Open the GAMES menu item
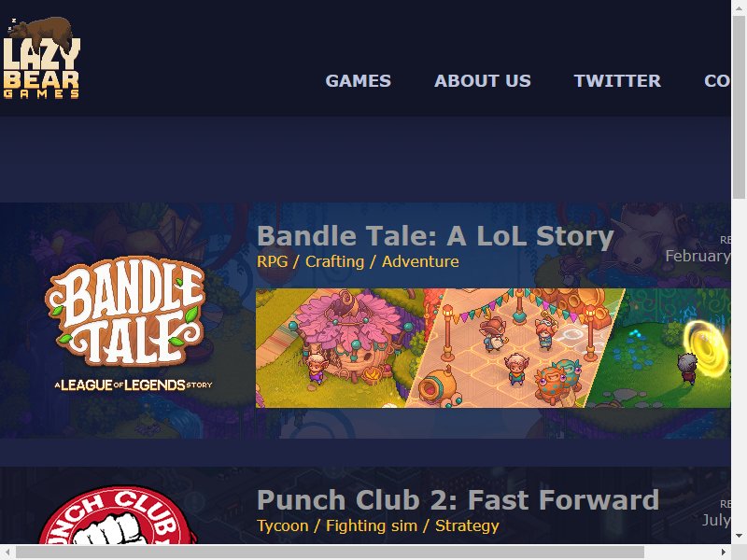This screenshot has height=560, width=747. pos(359,81)
